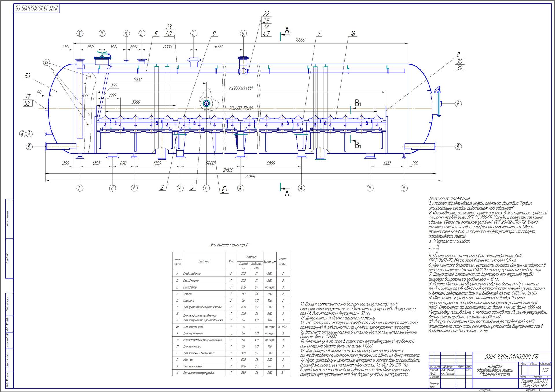
Task: Click the Экспликация штуцеров table title
Action: pos(229,245)
